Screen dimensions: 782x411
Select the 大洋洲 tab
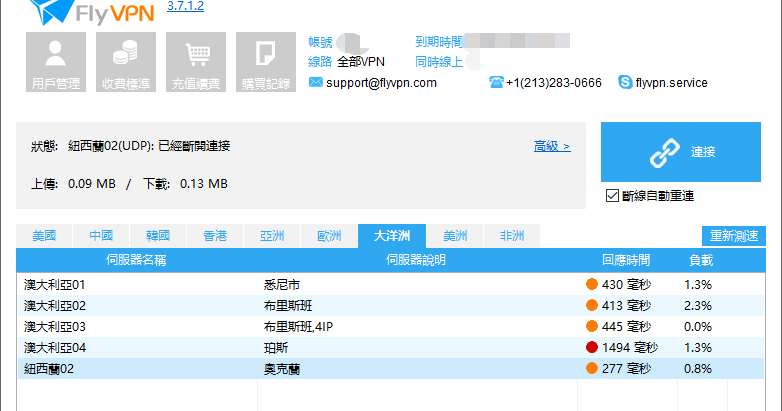click(x=392, y=236)
